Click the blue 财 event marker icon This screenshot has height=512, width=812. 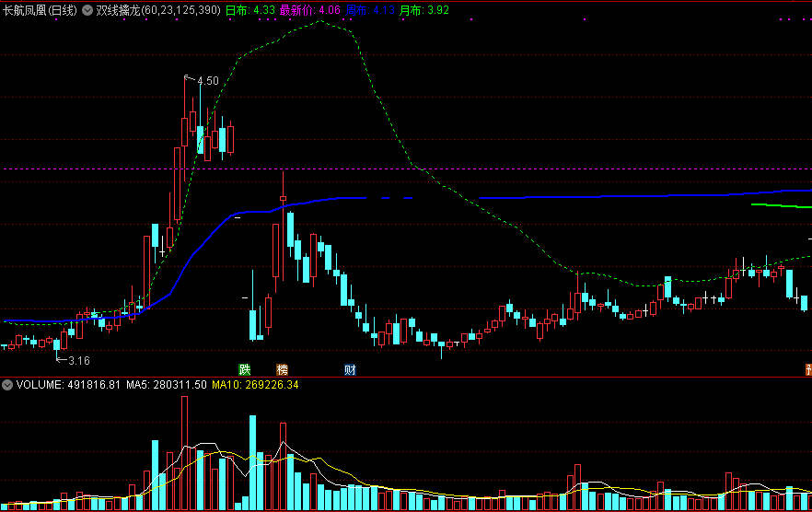350,369
